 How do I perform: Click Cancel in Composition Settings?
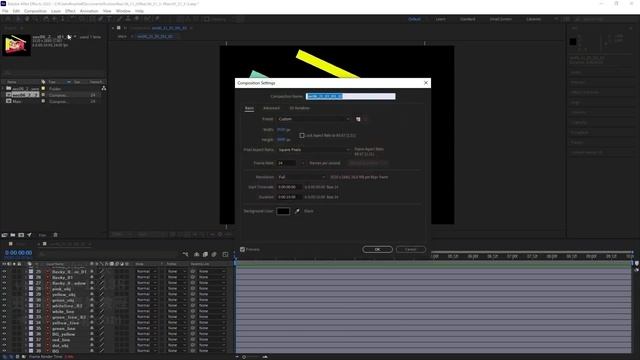(411, 249)
